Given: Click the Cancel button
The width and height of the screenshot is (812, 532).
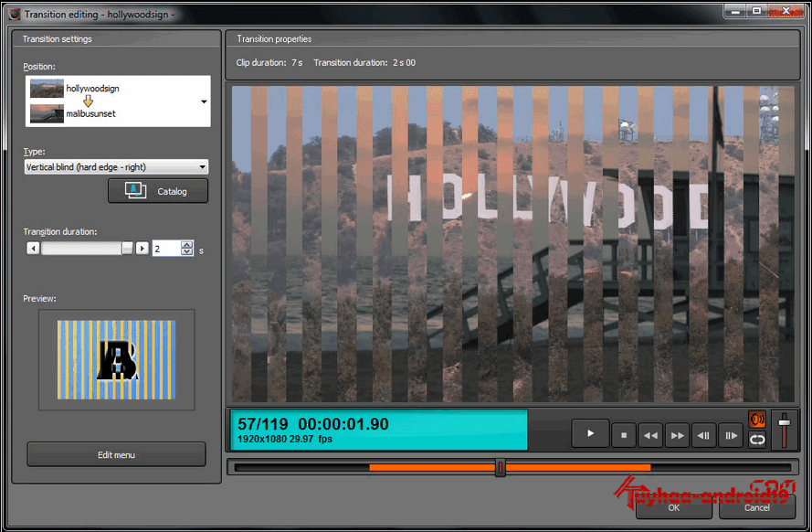Looking at the screenshot, I should pyautogui.click(x=756, y=507).
